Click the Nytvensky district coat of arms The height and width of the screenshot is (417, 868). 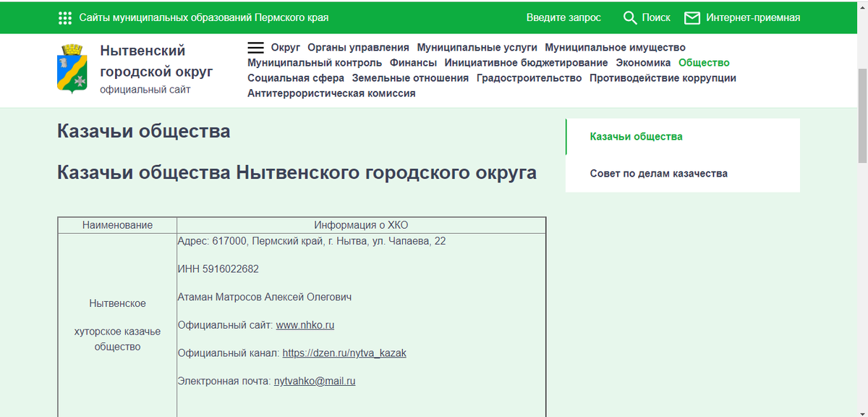(72, 69)
